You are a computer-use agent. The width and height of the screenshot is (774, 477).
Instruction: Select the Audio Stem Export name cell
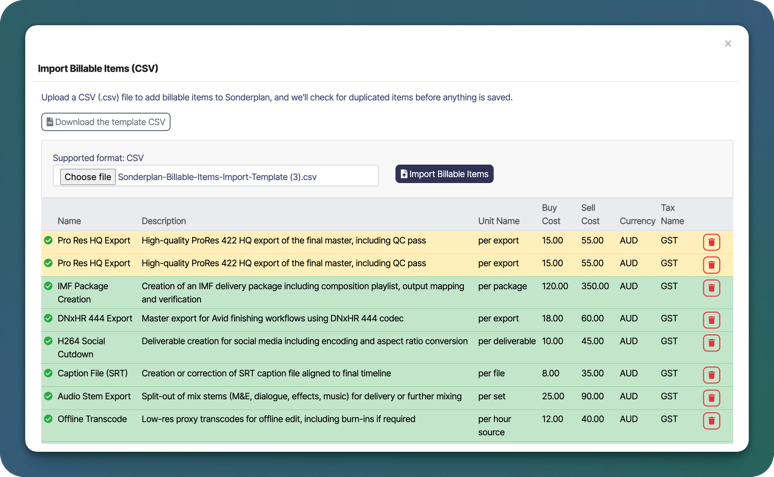(94, 396)
